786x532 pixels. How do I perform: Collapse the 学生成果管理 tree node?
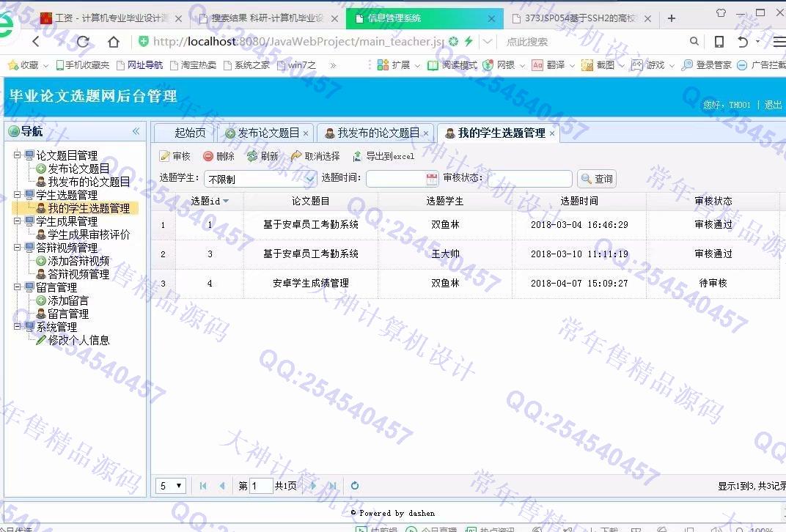(x=17, y=221)
